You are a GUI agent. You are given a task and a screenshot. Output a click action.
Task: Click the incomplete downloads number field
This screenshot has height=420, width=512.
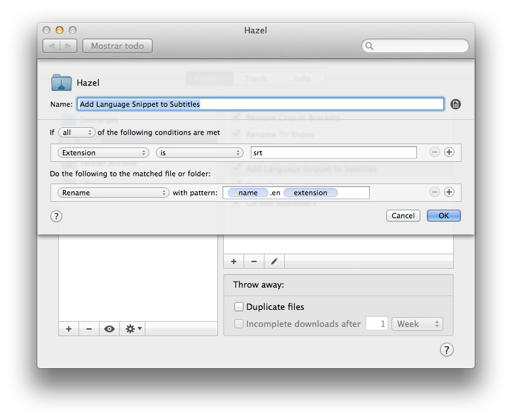[377, 324]
